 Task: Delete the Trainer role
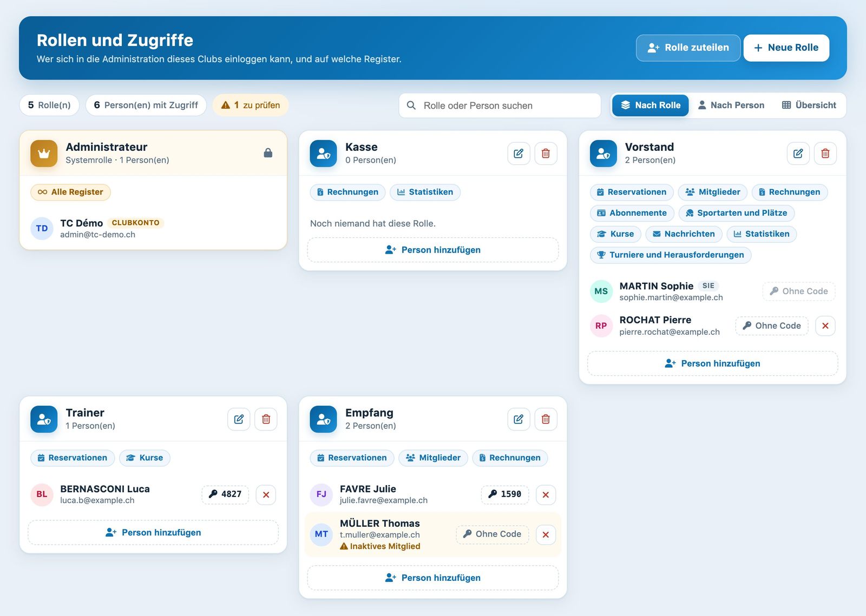(x=266, y=419)
